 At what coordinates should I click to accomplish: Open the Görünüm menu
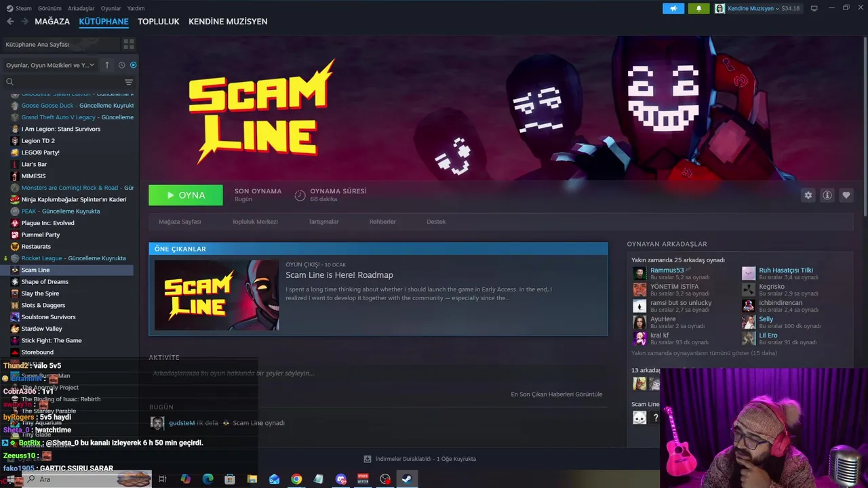50,8
